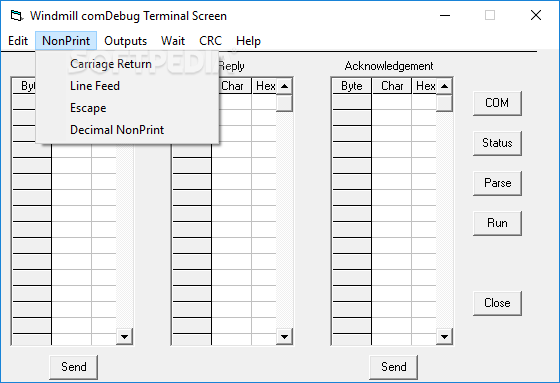Image resolution: width=560 pixels, height=383 pixels.
Task: Close the NonPrint menu
Action: click(x=66, y=41)
